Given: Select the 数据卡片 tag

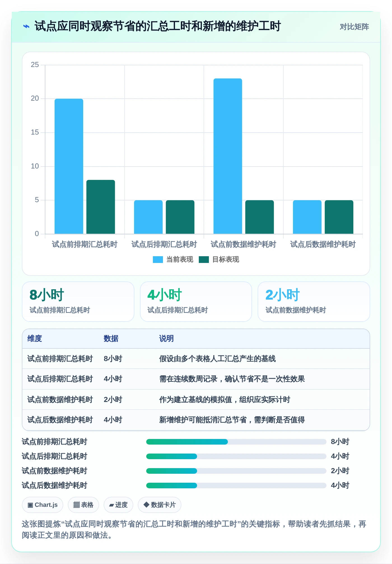Looking at the screenshot, I should [160, 505].
